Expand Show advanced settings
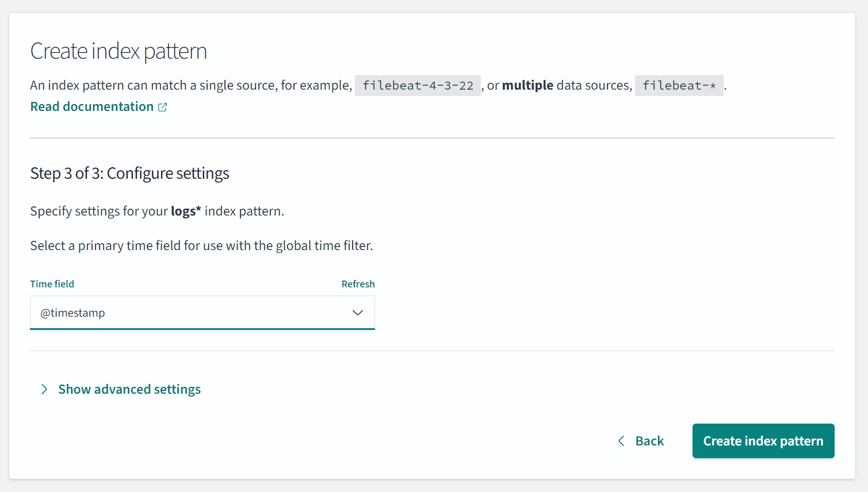 (129, 390)
